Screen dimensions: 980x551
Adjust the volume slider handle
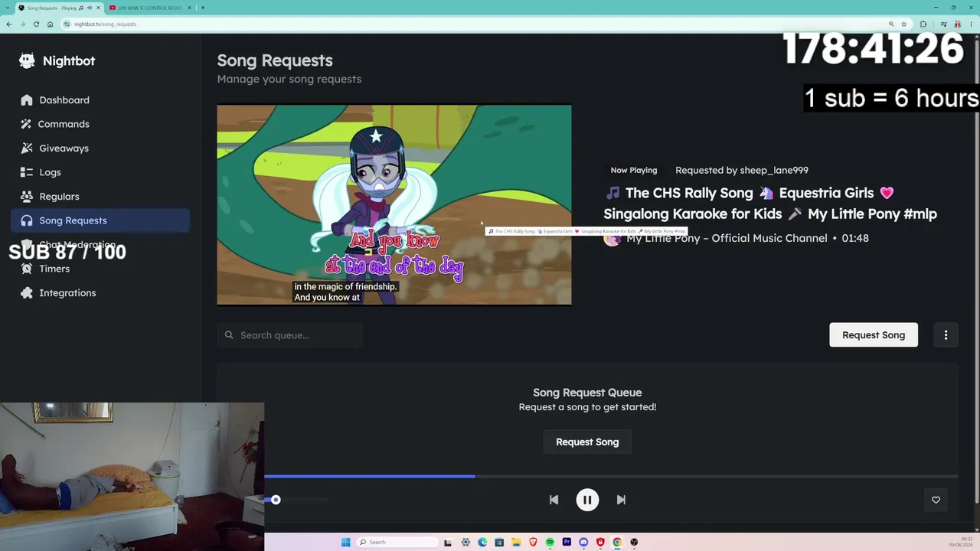pyautogui.click(x=276, y=500)
